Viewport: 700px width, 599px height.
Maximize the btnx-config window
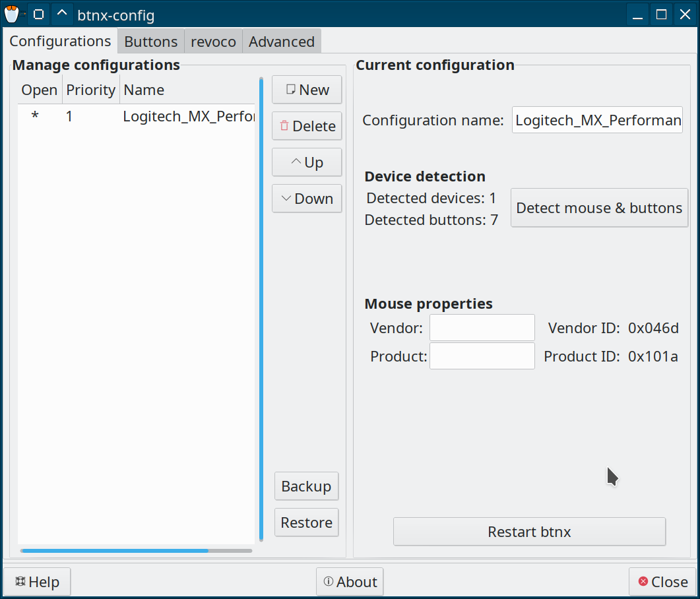(661, 15)
